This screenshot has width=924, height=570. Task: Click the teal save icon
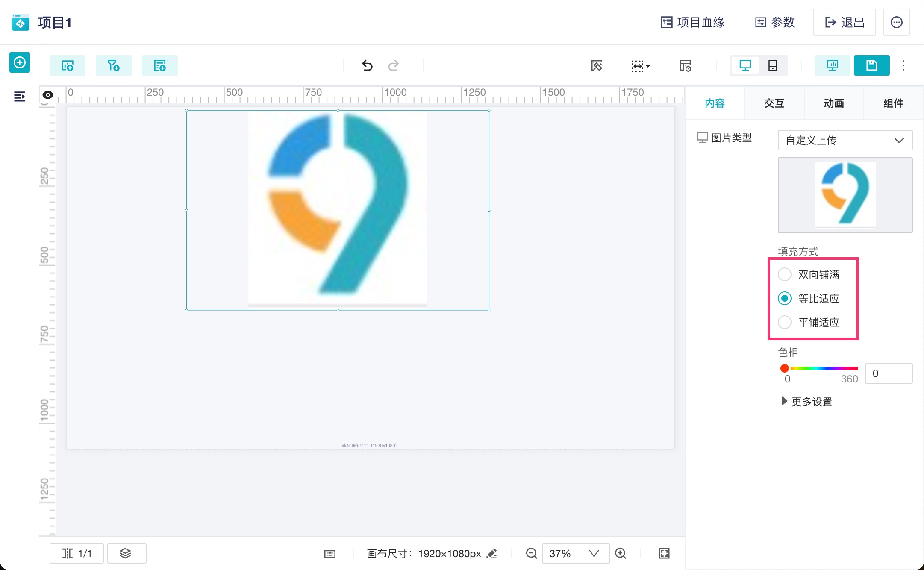871,65
